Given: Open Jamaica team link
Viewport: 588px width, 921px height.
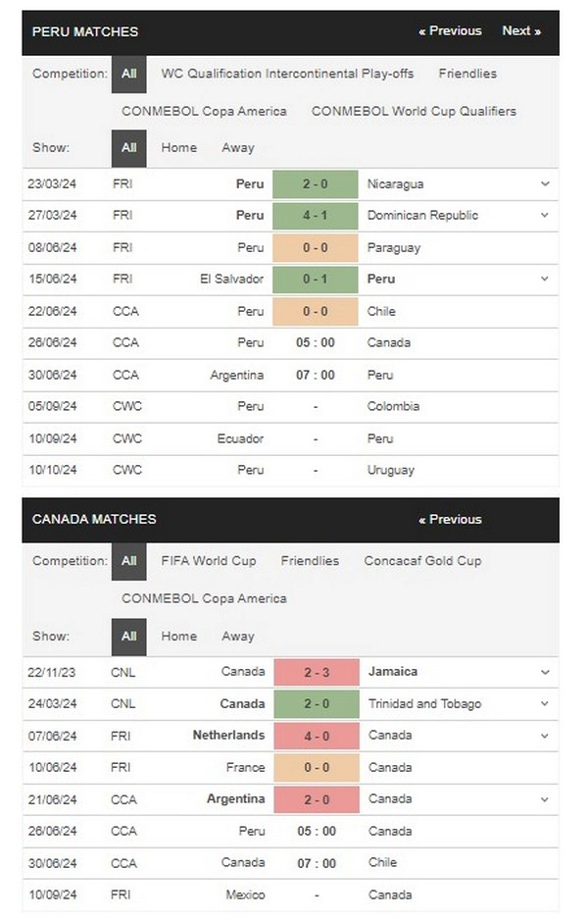Looking at the screenshot, I should [392, 672].
